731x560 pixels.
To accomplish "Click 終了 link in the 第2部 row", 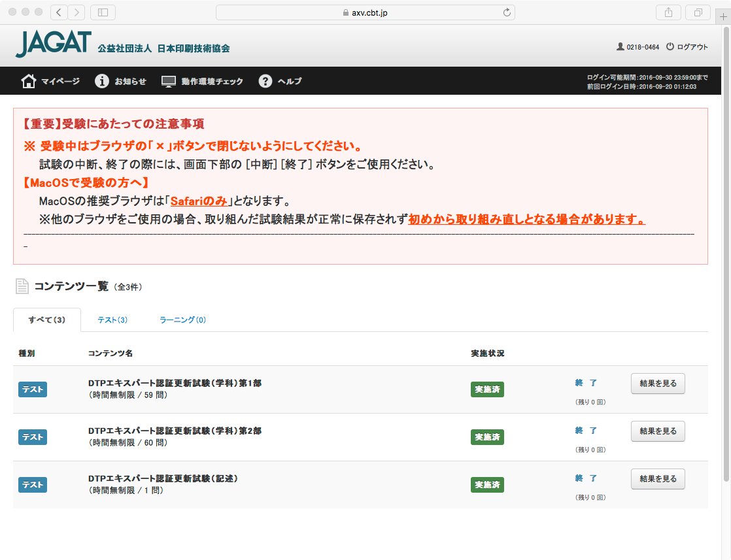I will [x=586, y=431].
